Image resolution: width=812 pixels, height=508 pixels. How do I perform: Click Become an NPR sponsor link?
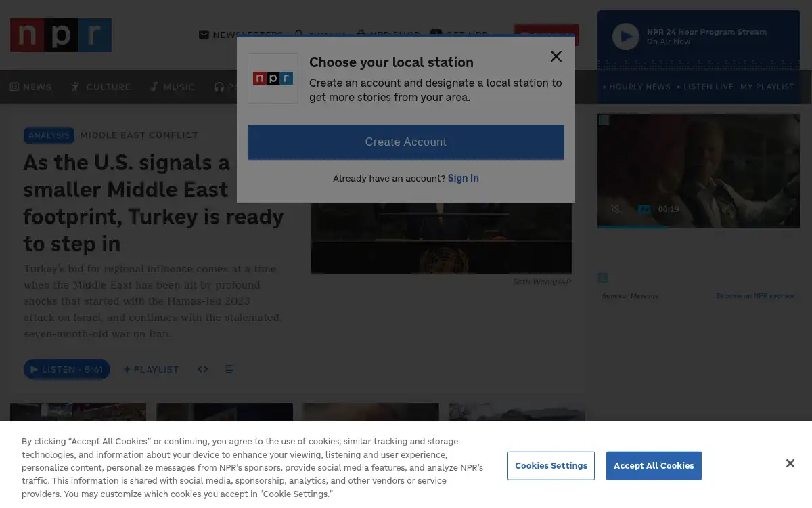[x=755, y=296]
